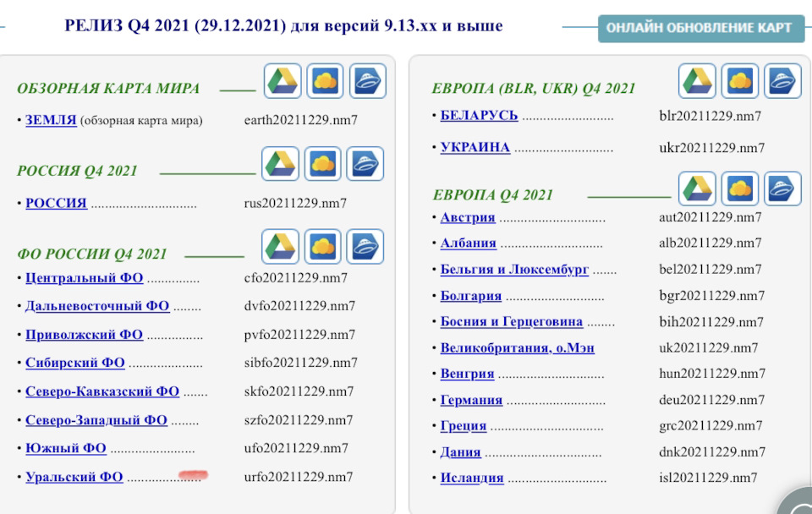Image resolution: width=812 pixels, height=514 pixels.
Task: Click cloud icon for ЕВРОПА (BLR, UKR) section
Action: [x=739, y=81]
